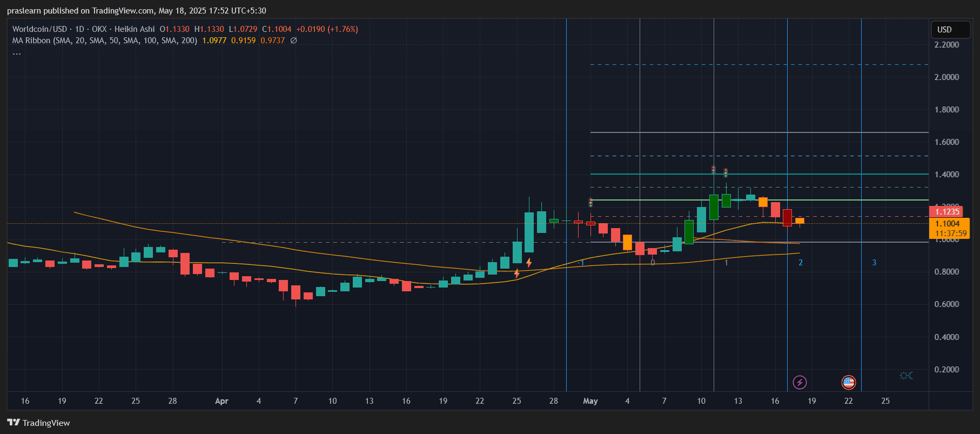Click the change value +0.0190 (+1.76%)
The height and width of the screenshot is (434, 980).
click(x=327, y=29)
